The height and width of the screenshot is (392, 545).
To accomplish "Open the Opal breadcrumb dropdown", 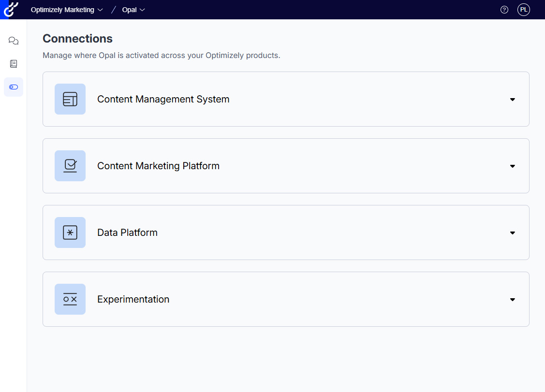I will (133, 10).
